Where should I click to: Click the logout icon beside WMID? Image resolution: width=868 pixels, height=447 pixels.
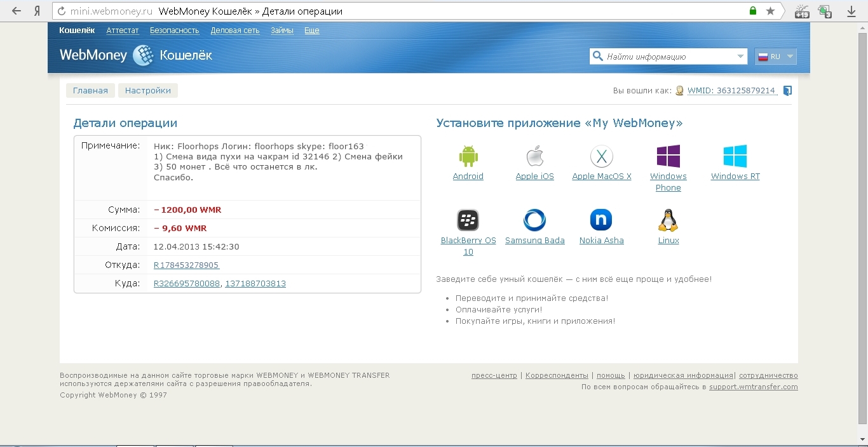point(788,91)
